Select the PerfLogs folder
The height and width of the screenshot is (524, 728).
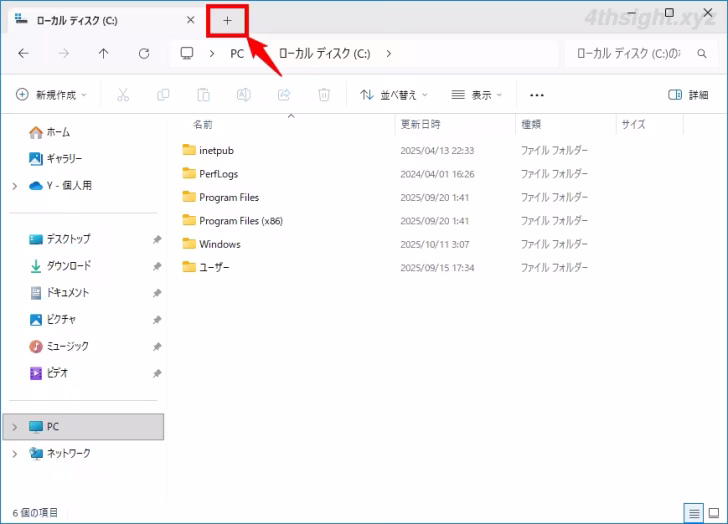[219, 174]
